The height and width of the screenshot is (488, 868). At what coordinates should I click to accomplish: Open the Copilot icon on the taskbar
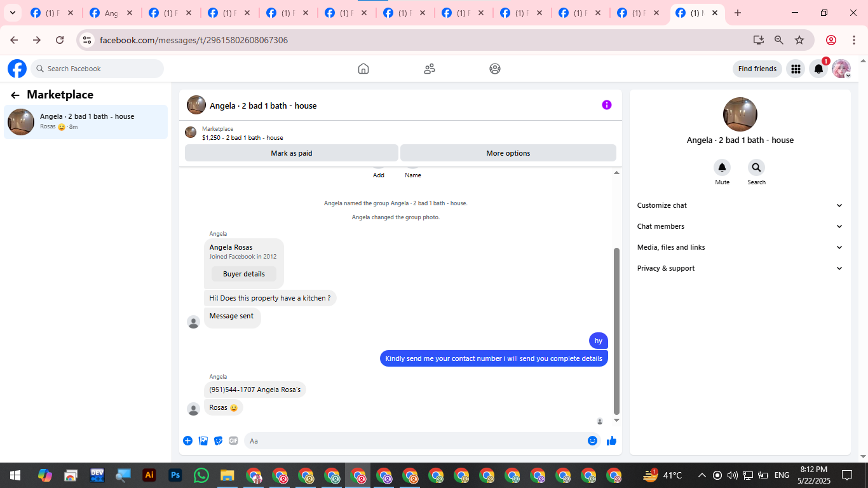click(x=45, y=475)
